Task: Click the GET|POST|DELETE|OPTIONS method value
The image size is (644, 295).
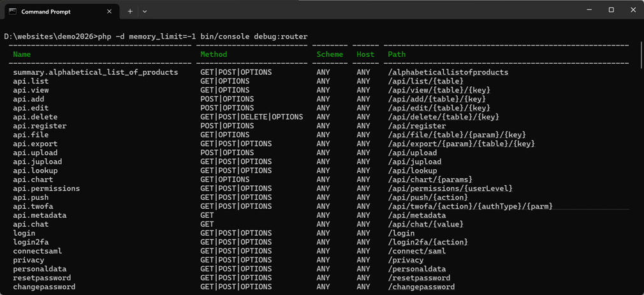Action: pyautogui.click(x=252, y=117)
